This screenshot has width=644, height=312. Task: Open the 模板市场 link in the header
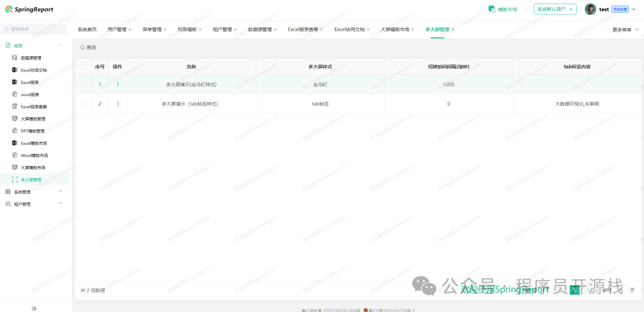[x=502, y=9]
